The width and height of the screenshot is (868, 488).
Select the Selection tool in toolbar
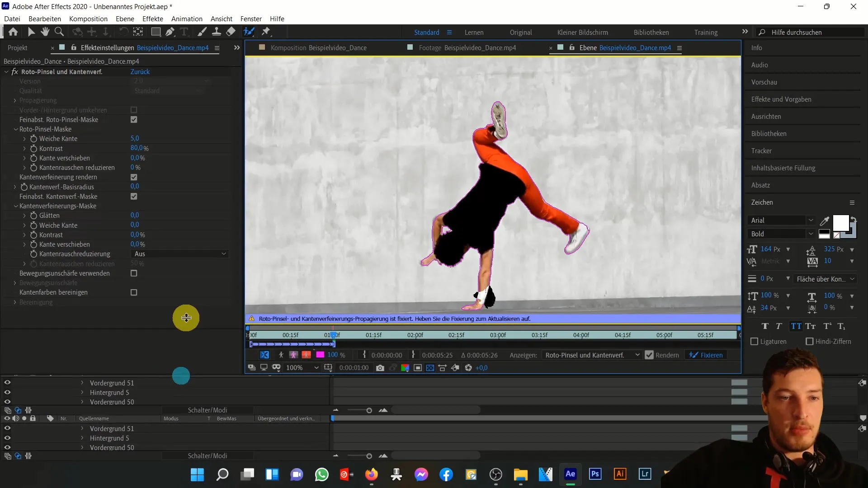click(30, 32)
